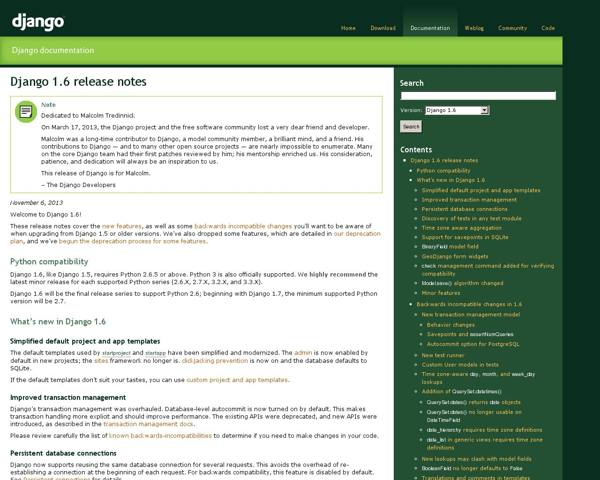
Task: Open 'backwards incompatible changes' link in intro
Action: coord(243,227)
